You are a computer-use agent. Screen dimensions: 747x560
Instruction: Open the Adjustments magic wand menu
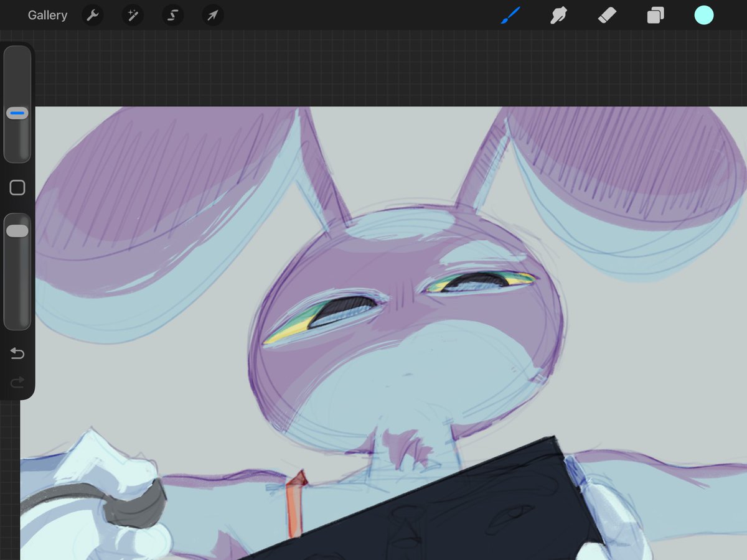[133, 16]
